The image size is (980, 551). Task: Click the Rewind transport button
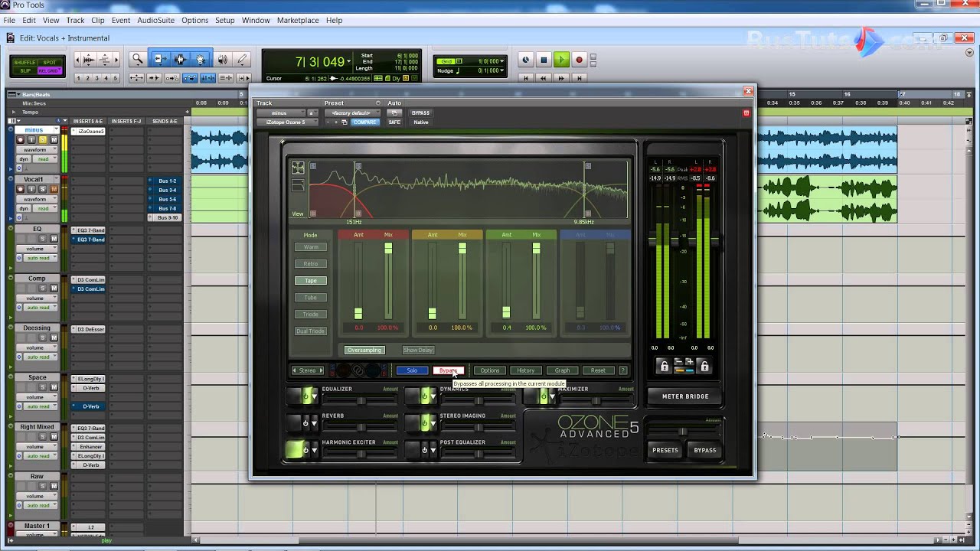click(x=544, y=77)
